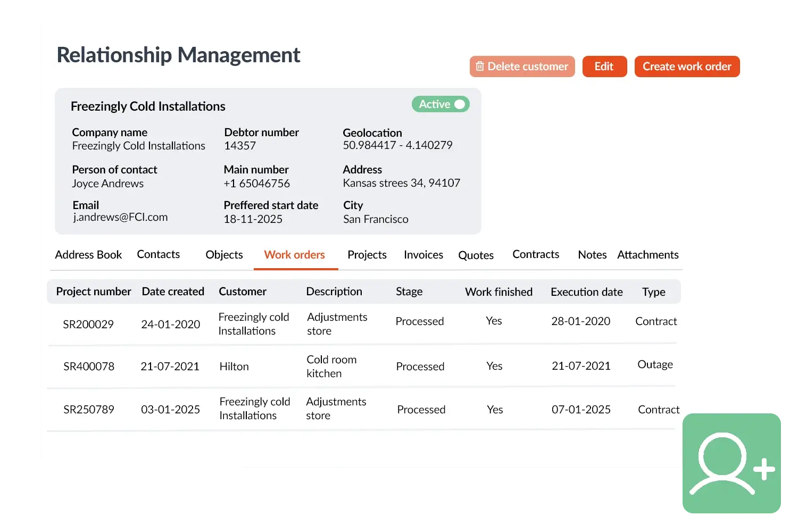Image resolution: width=798 pixels, height=532 pixels.
Task: Open the Address Book tab
Action: (88, 255)
